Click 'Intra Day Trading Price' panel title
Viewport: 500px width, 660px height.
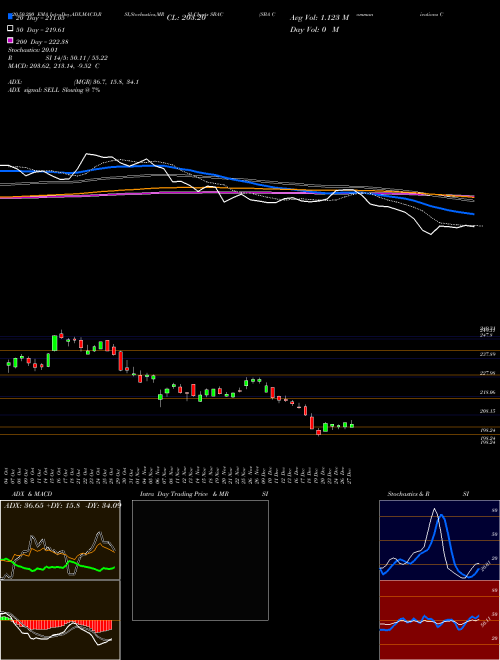pos(174,494)
